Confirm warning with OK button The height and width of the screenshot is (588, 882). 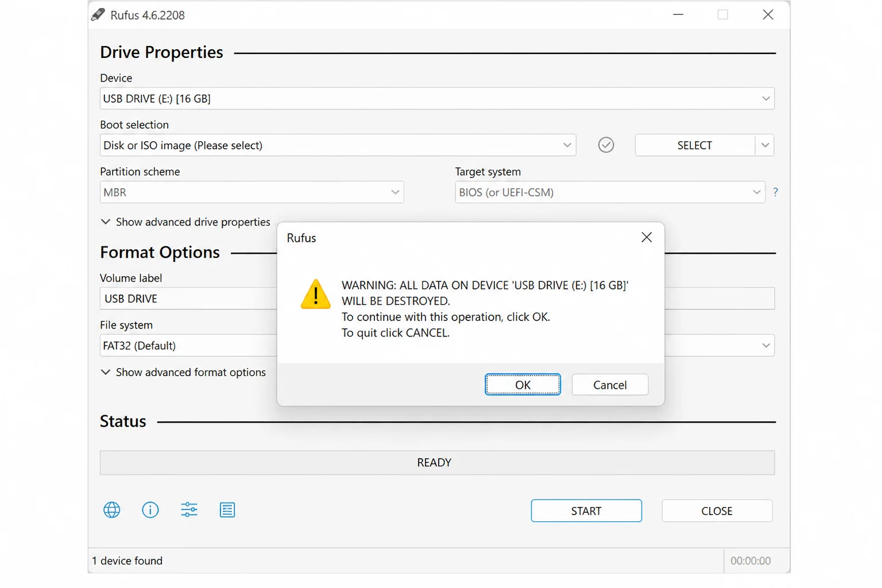523,385
